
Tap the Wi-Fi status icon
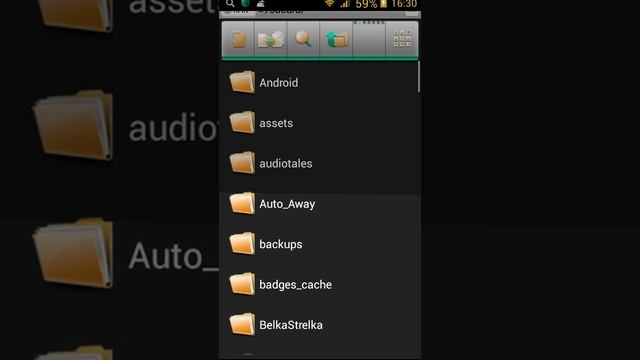pos(329,4)
